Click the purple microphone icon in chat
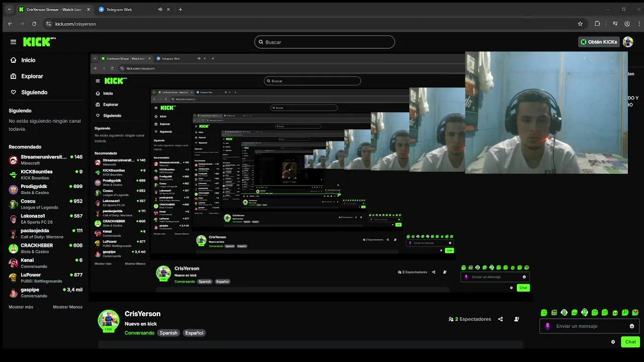 pos(548,326)
